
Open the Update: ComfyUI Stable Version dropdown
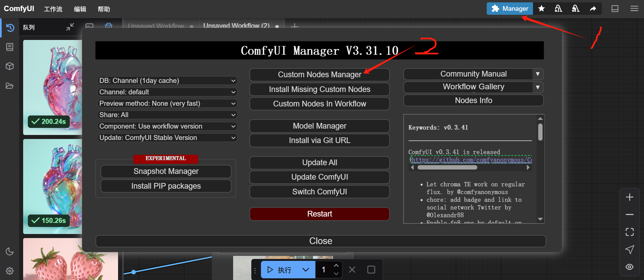click(167, 138)
